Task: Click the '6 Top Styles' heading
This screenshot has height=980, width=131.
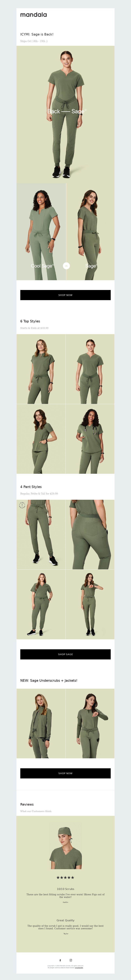Action: [30, 321]
